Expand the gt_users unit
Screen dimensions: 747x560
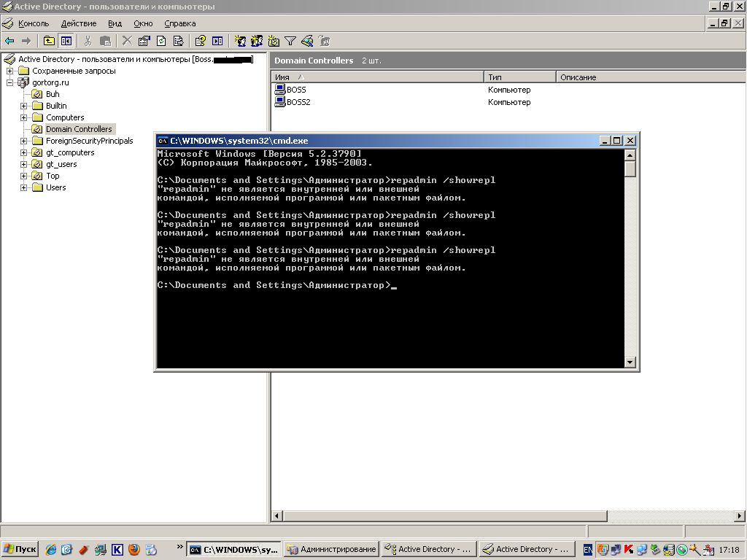(x=23, y=164)
